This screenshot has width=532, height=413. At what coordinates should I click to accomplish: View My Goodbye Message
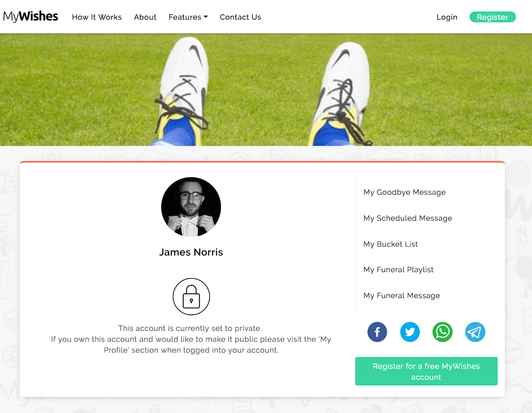(404, 192)
